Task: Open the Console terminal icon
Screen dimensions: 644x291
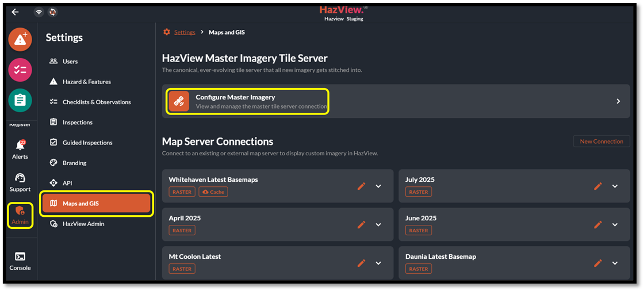Action: (x=20, y=256)
